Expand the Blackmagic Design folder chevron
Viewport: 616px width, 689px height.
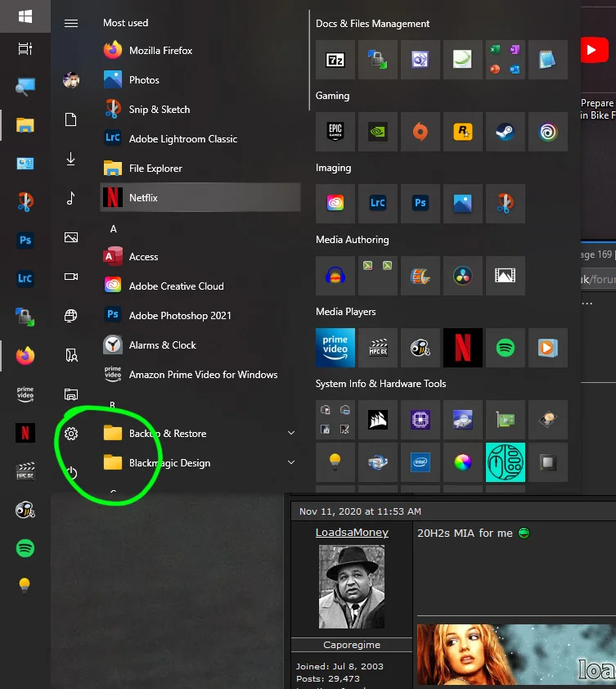pos(291,462)
